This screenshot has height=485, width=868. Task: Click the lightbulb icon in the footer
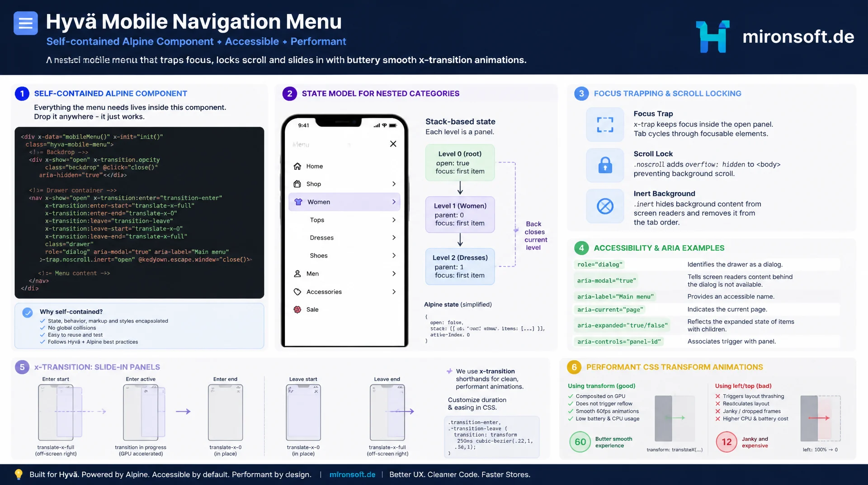tap(19, 474)
